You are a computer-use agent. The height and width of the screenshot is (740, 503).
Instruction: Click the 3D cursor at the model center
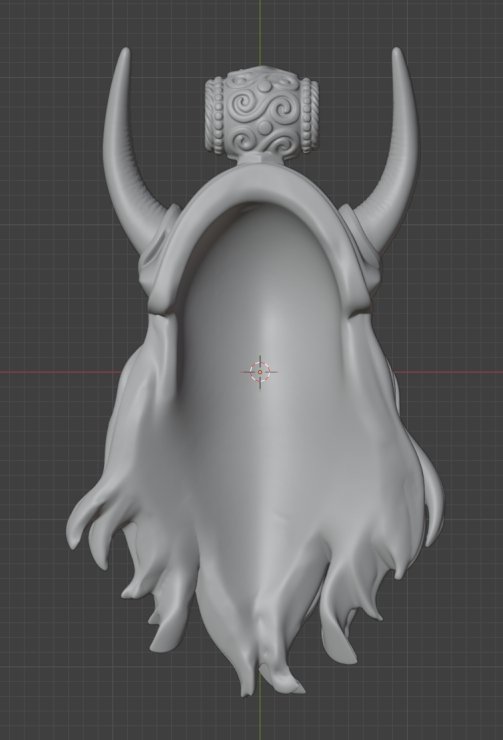tap(260, 372)
